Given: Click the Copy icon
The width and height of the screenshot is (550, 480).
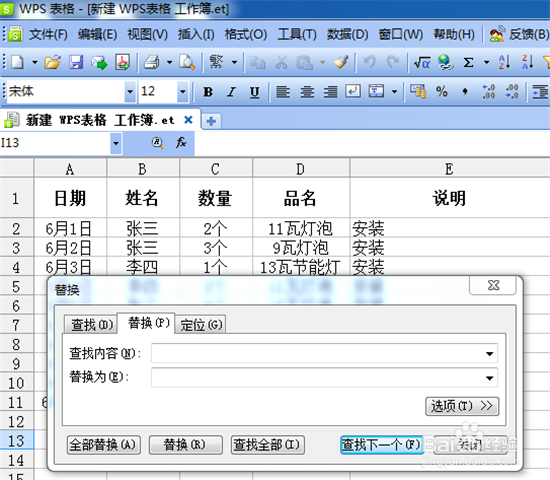Looking at the screenshot, I should pos(257,62).
